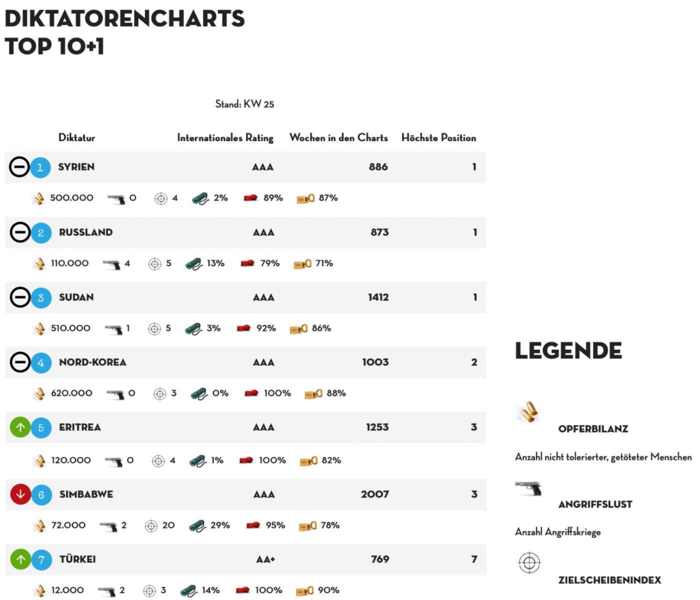Screen dimensions: 700x600
Task: Click the Höchste Position column header
Action: tap(438, 137)
